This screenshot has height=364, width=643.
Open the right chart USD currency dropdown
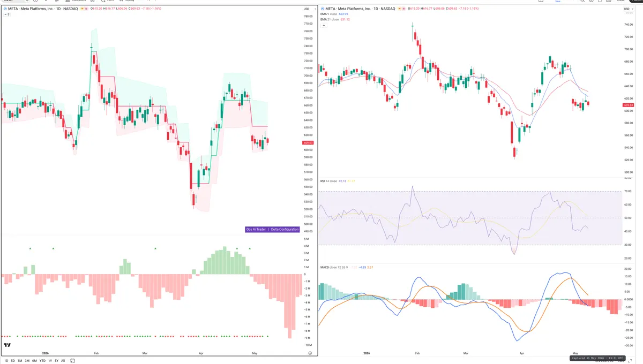point(627,9)
